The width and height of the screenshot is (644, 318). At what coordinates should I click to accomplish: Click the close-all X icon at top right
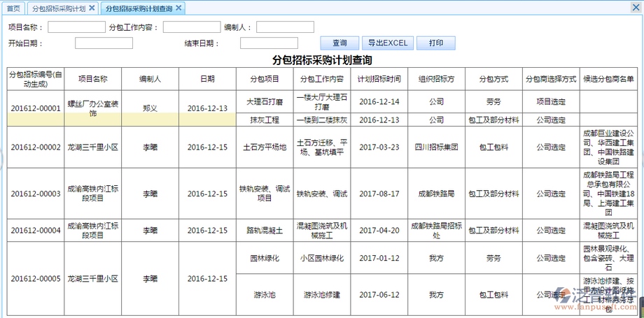(x=636, y=8)
